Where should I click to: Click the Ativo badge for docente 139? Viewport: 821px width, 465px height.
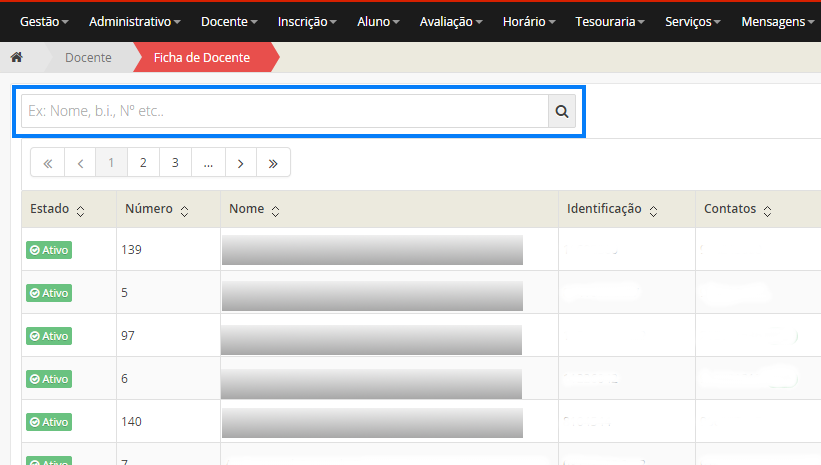click(x=49, y=250)
